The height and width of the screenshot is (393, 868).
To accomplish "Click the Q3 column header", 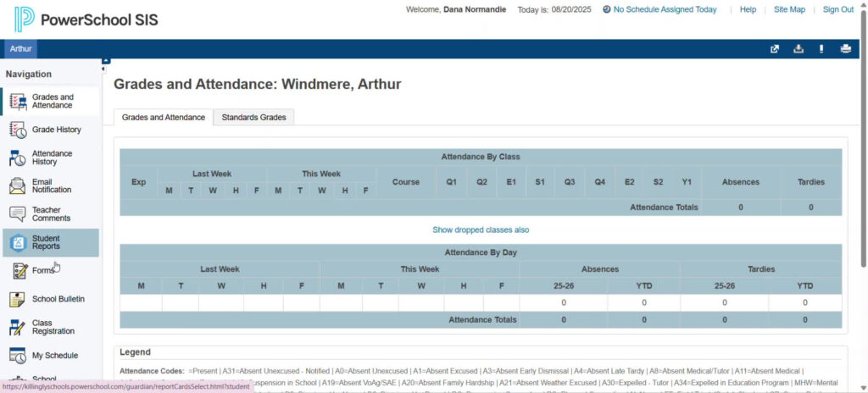I will tap(570, 182).
